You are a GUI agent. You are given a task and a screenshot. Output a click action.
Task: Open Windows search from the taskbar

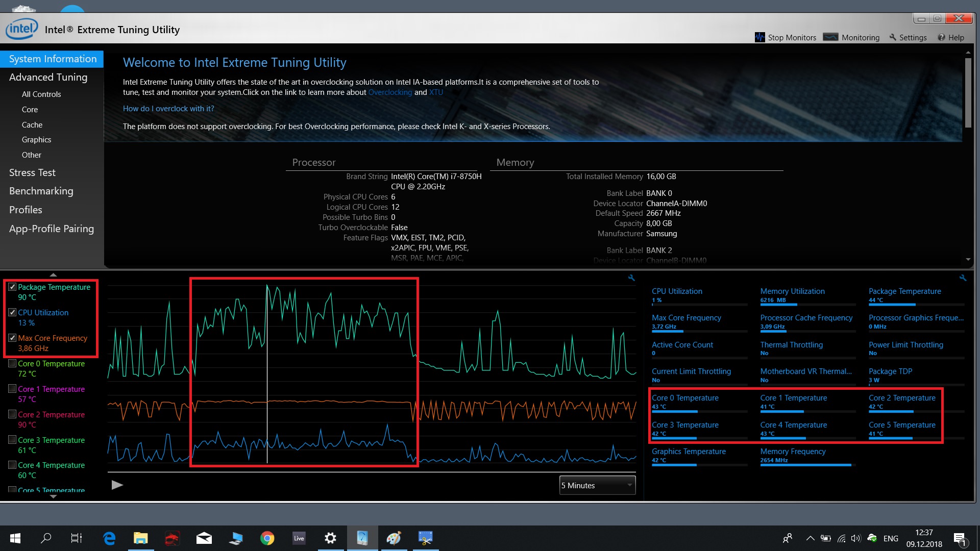click(x=46, y=538)
